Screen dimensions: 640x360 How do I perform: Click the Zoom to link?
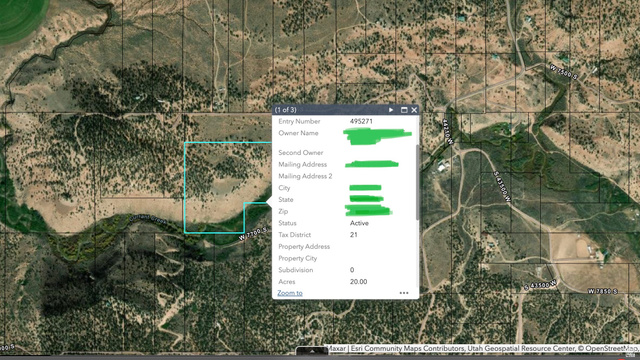pyautogui.click(x=290, y=293)
